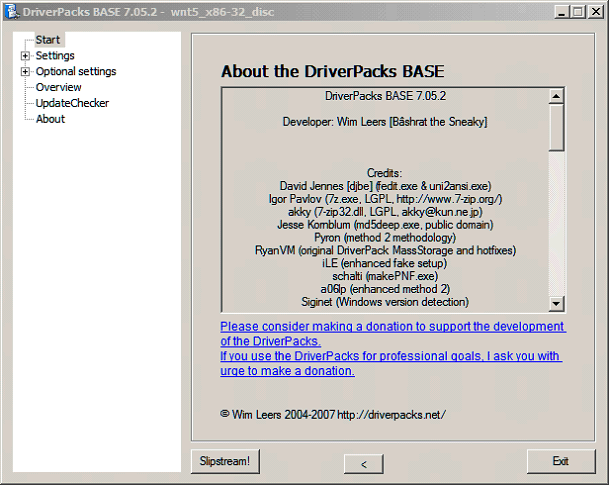
Task: Select the Start tree item
Action: (48, 40)
